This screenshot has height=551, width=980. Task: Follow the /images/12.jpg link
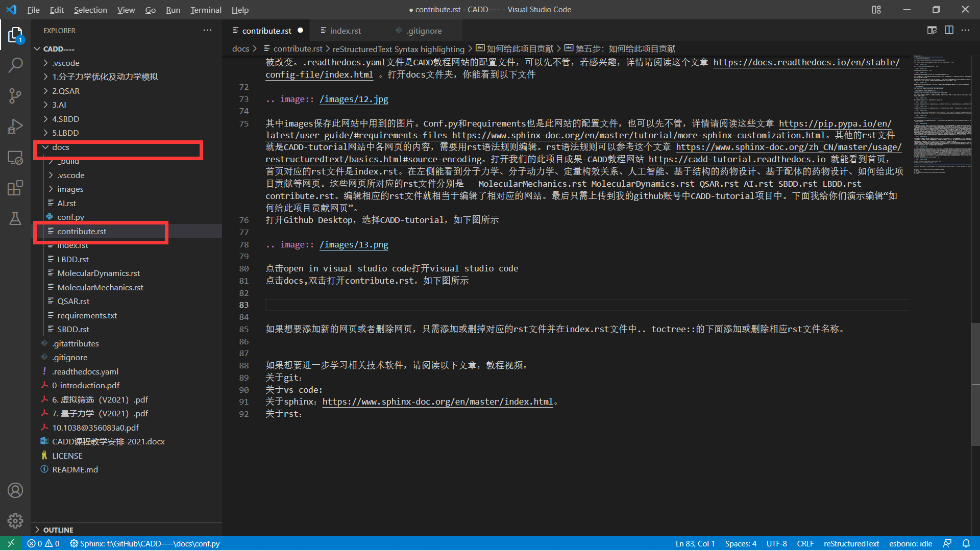coord(354,99)
